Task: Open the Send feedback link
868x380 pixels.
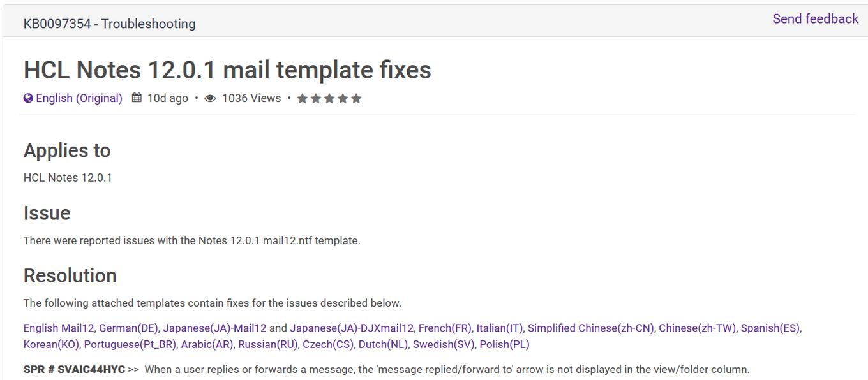Action: tap(815, 19)
